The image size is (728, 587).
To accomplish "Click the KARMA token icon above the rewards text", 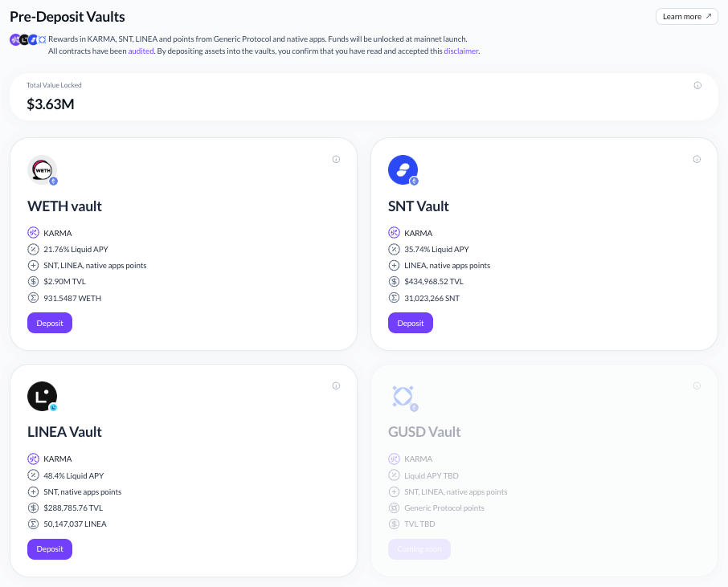I will click(x=16, y=39).
